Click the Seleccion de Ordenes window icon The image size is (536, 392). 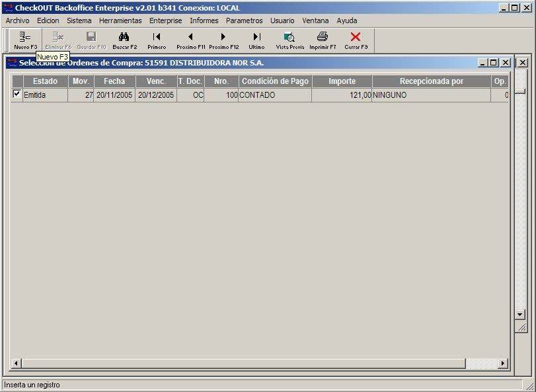pyautogui.click(x=13, y=63)
